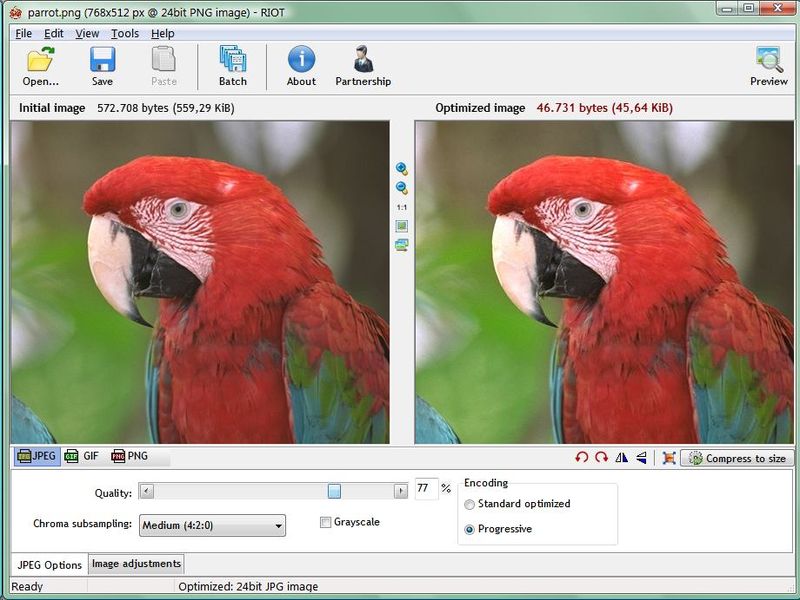Expand the Chroma subsampling dropdown
The height and width of the screenshot is (600, 800).
click(212, 525)
